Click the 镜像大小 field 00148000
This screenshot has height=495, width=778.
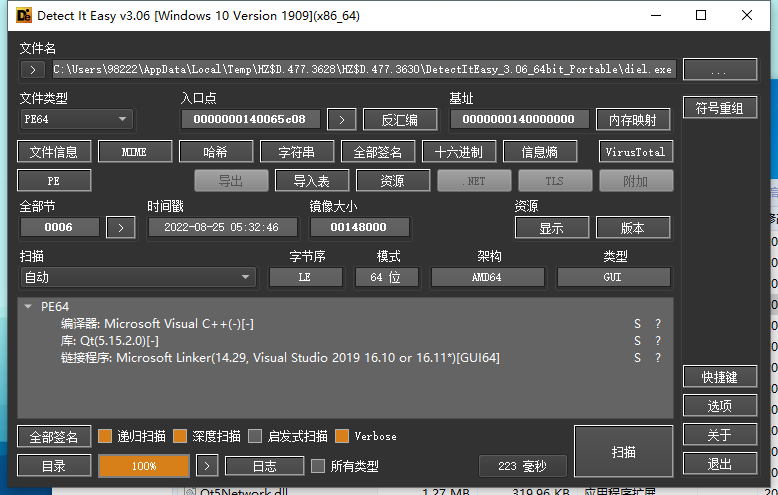coord(359,227)
